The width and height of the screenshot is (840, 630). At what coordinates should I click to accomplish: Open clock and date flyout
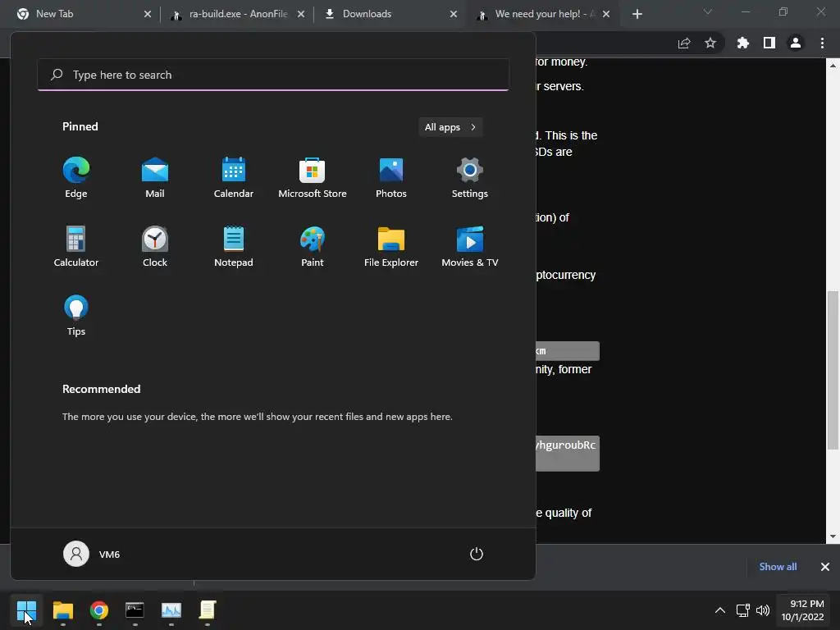click(x=802, y=610)
